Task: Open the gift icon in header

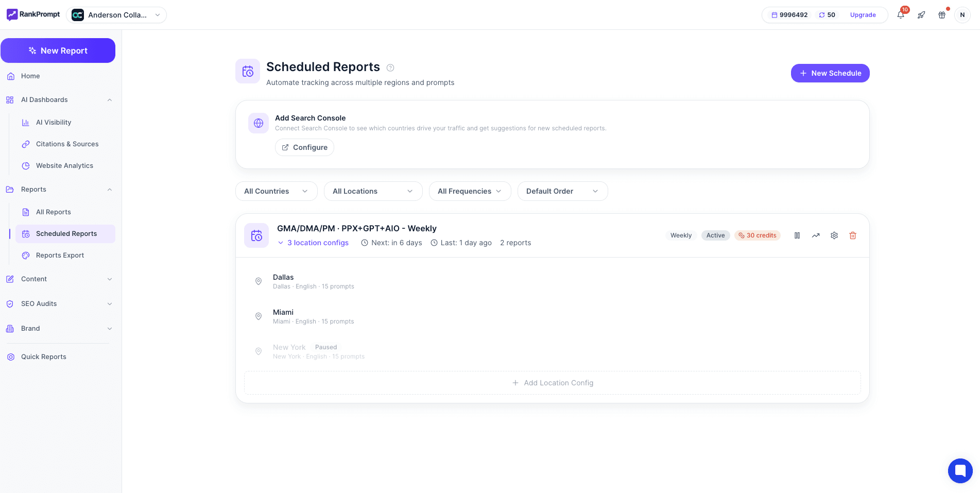Action: point(942,15)
